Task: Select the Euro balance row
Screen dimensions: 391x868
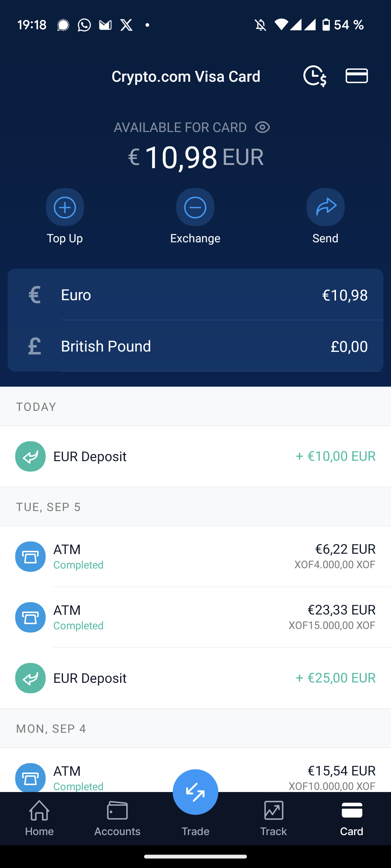Action: pos(195,295)
